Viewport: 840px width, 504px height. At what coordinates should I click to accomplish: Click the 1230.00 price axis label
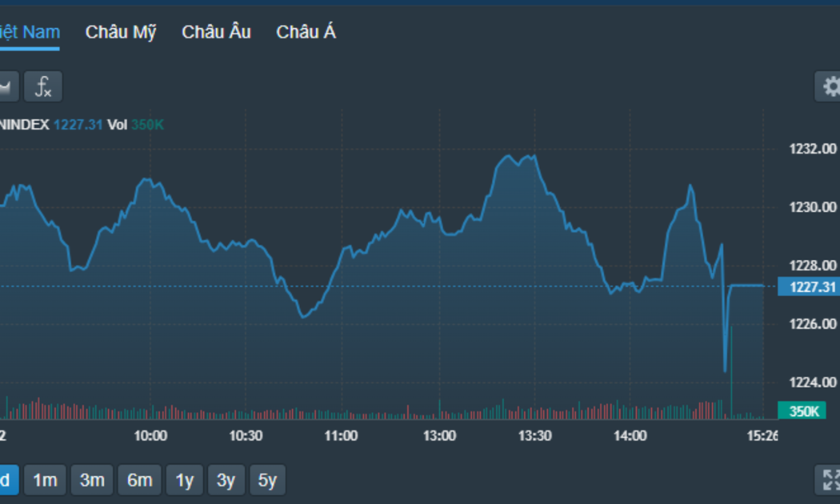(x=812, y=206)
